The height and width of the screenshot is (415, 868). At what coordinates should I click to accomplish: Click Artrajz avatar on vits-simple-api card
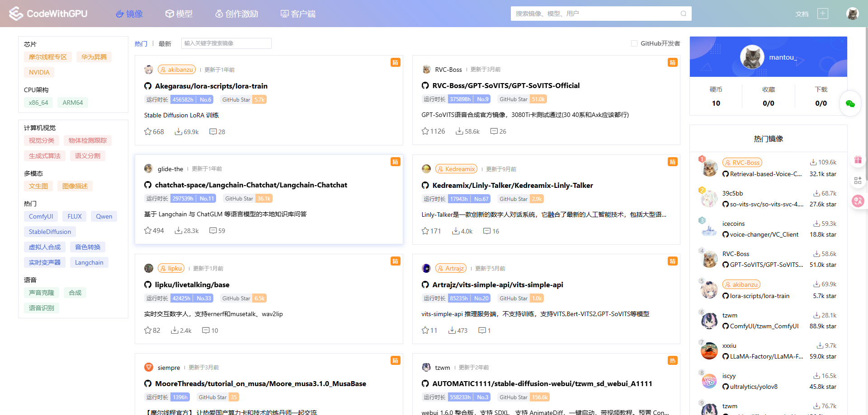pos(426,268)
